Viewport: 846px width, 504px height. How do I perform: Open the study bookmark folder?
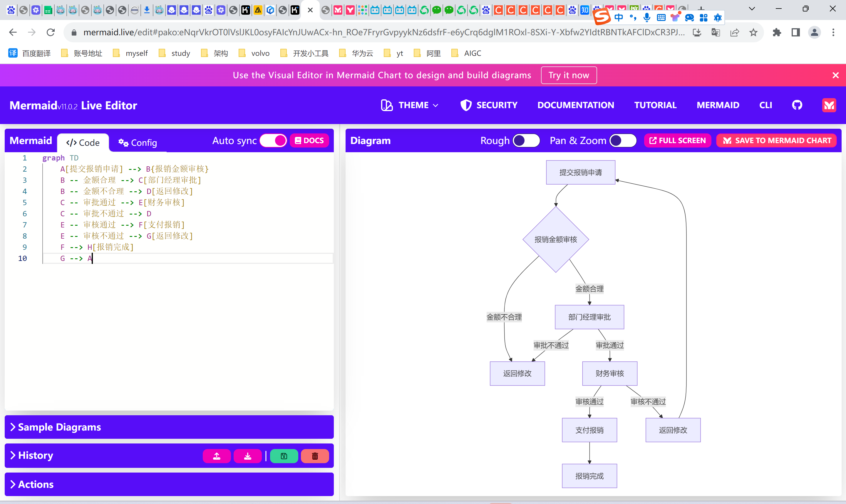[x=175, y=53]
